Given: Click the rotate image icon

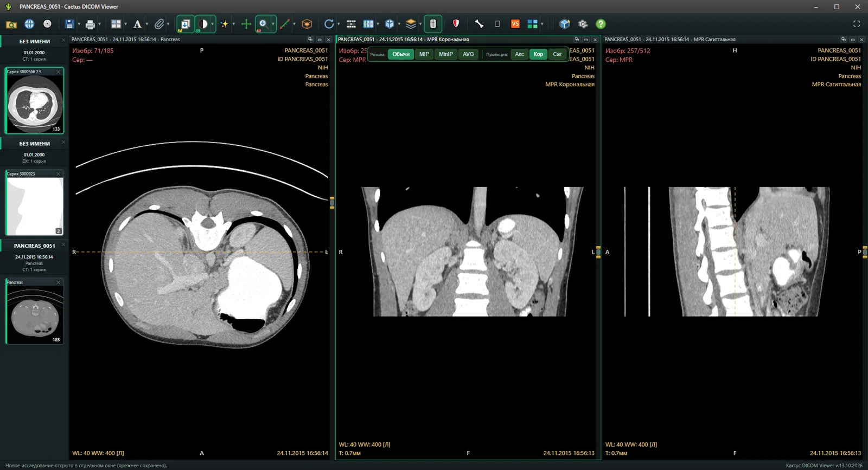Looking at the screenshot, I should coord(329,24).
